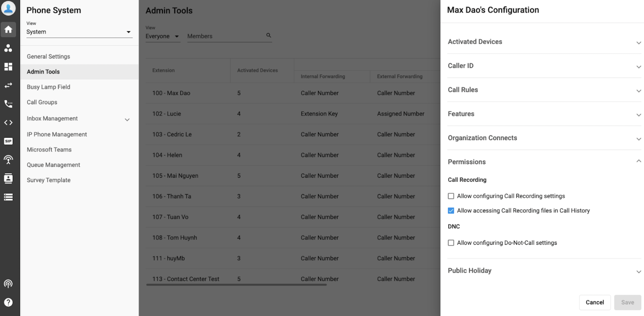Select the 107 - Tuan Vo row
This screenshot has height=316, width=644.
click(x=293, y=217)
